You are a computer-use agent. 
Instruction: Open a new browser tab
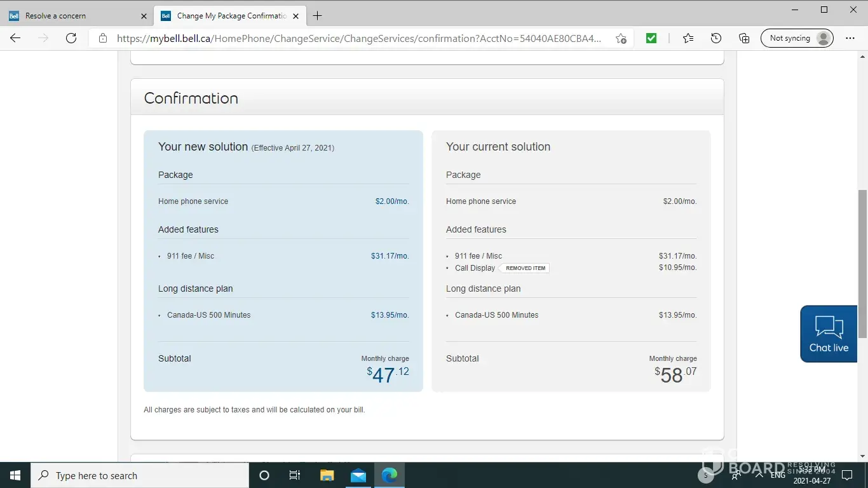[x=318, y=16]
